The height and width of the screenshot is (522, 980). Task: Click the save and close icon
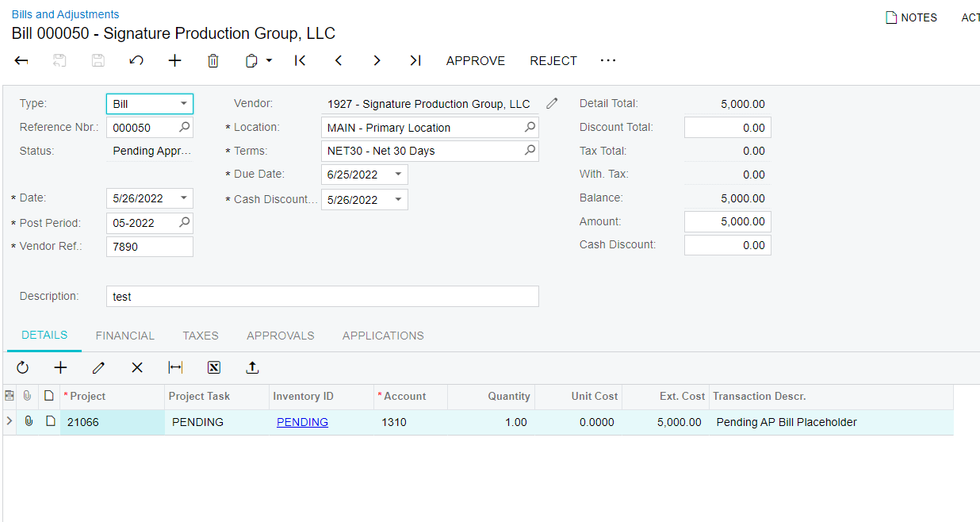click(59, 61)
